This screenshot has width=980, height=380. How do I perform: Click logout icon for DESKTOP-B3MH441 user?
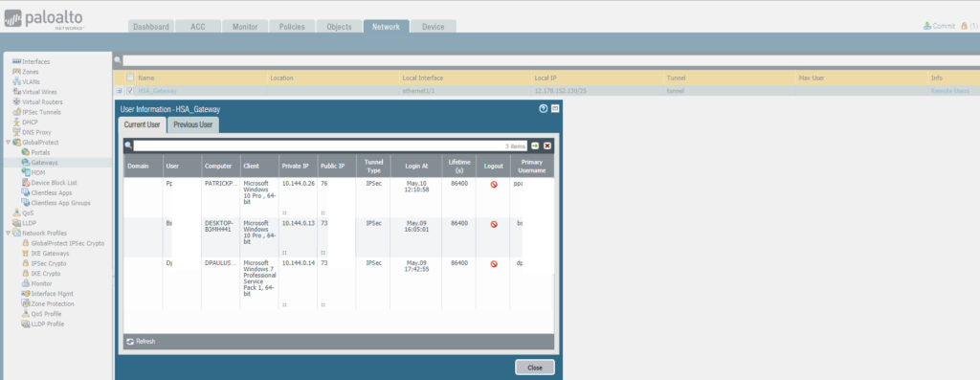coord(494,224)
